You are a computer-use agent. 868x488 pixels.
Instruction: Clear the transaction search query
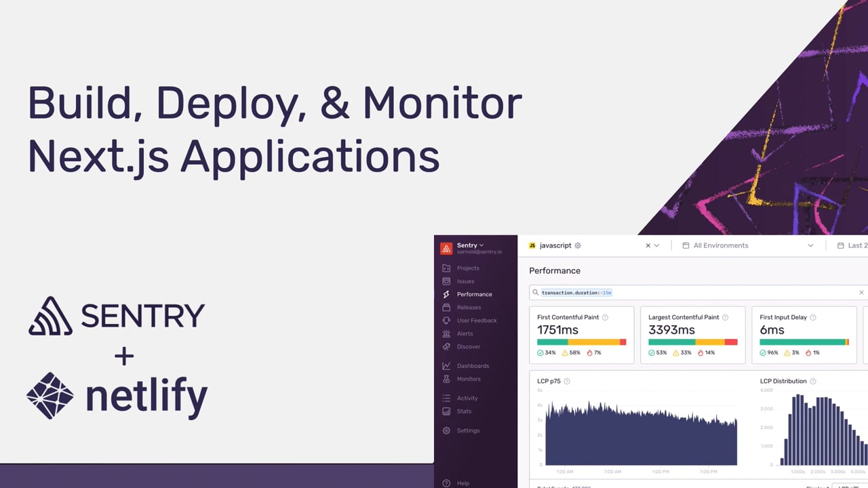[861, 293]
